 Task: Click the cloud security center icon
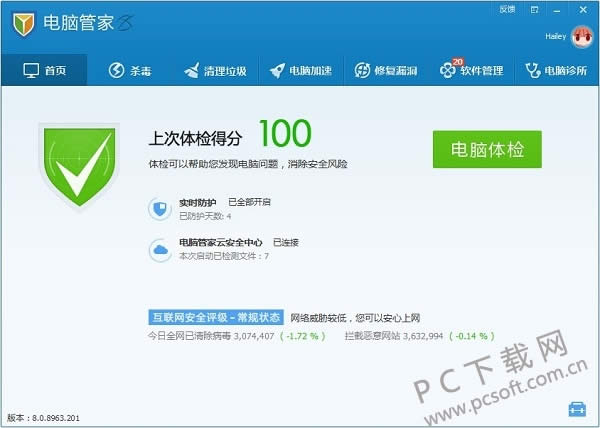(x=160, y=250)
